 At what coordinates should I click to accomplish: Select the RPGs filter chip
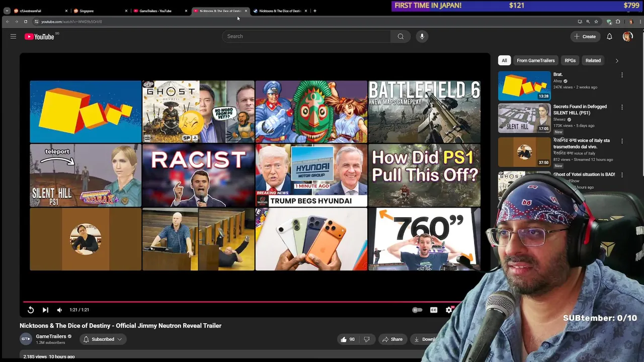tap(570, 60)
